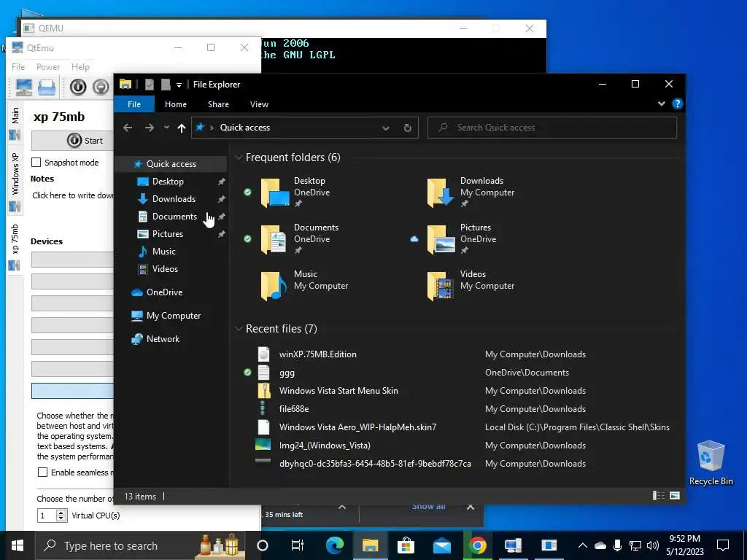This screenshot has height=560, width=747.
Task: Switch to large icons view in status bar
Action: pos(675,496)
